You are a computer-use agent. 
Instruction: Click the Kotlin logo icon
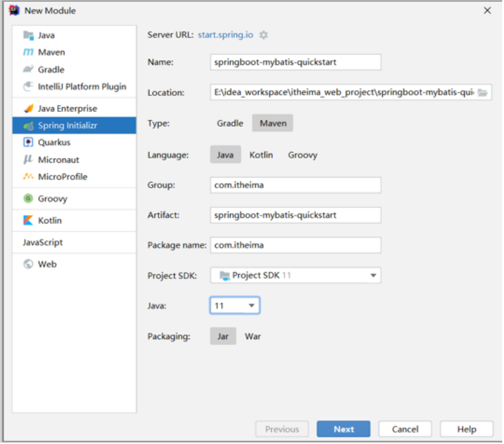click(x=28, y=221)
